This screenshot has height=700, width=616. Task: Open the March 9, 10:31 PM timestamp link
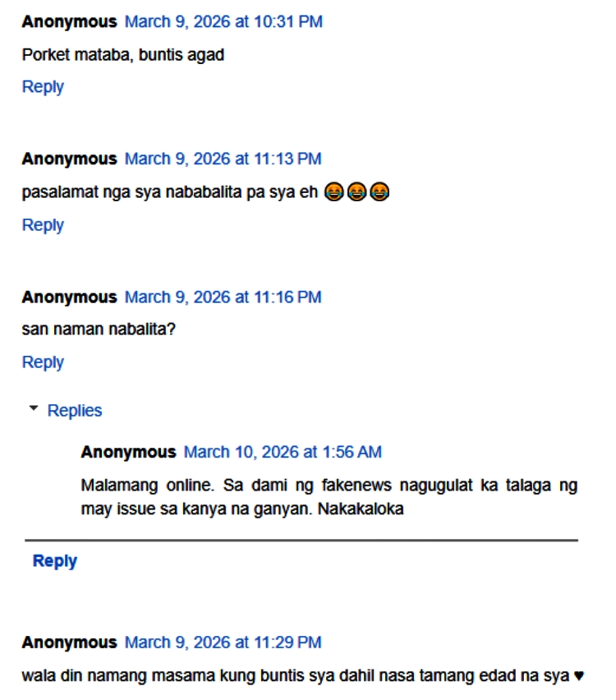coord(223,21)
